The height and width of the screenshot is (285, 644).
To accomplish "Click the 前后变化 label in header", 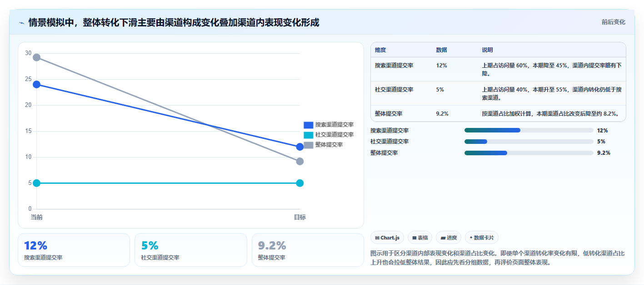I will [613, 22].
